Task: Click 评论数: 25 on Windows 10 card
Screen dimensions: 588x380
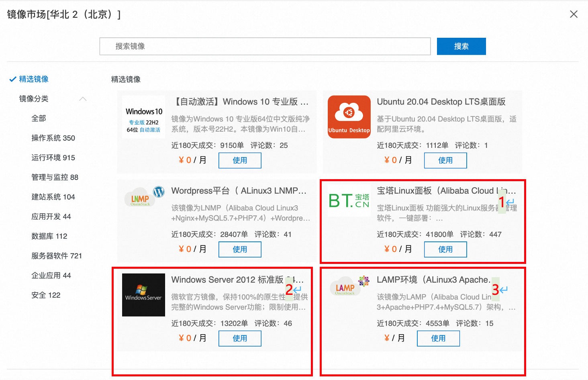Action: coord(269,145)
